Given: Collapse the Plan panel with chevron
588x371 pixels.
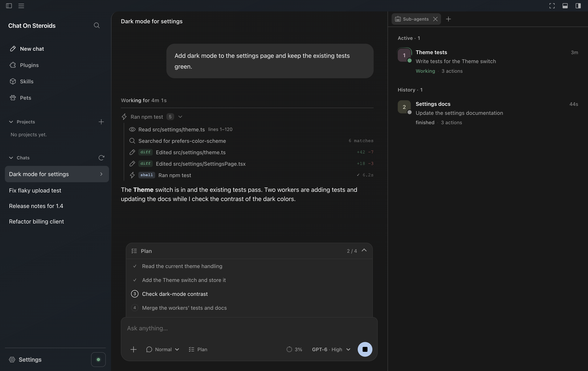Looking at the screenshot, I should (x=364, y=250).
